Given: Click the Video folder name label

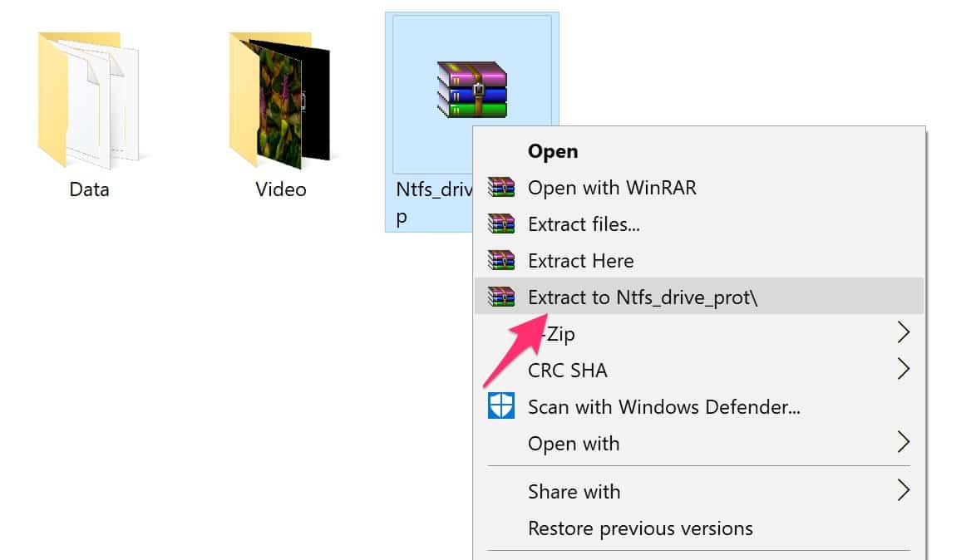Looking at the screenshot, I should coord(281,189).
